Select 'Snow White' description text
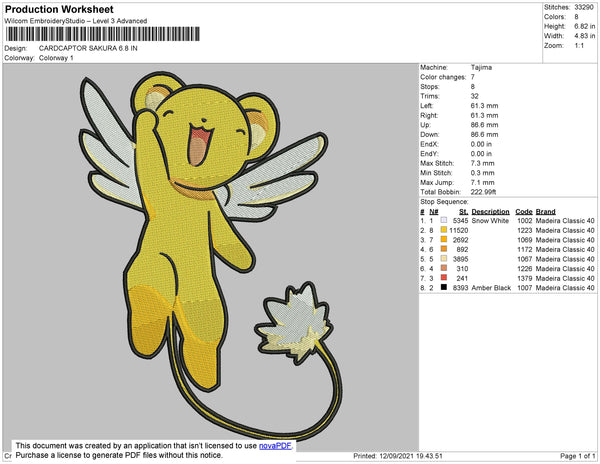The width and height of the screenshot is (600, 464). 490,221
